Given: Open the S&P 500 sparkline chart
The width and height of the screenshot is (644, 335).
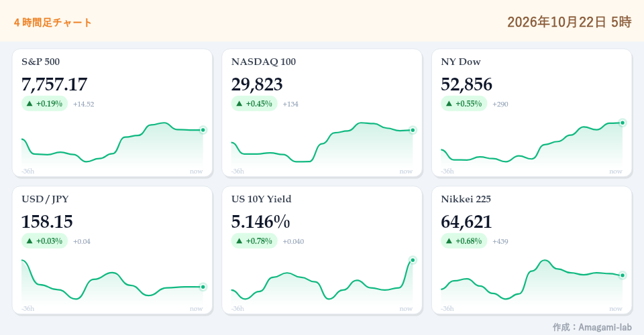Looking at the screenshot, I should 113,144.
